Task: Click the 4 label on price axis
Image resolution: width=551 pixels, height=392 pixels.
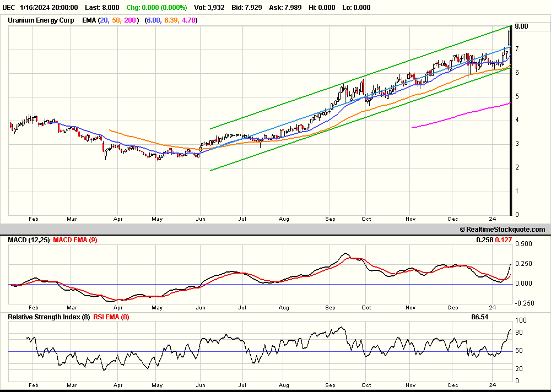Action: pos(517,120)
